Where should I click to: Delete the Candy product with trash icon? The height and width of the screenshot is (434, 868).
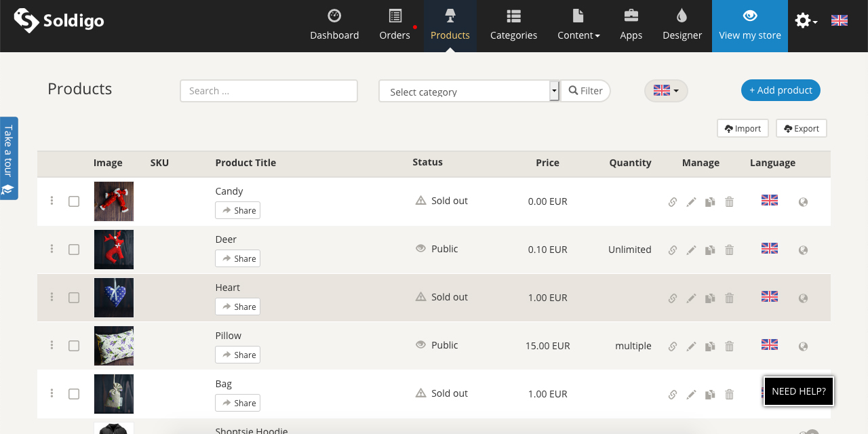click(x=730, y=202)
